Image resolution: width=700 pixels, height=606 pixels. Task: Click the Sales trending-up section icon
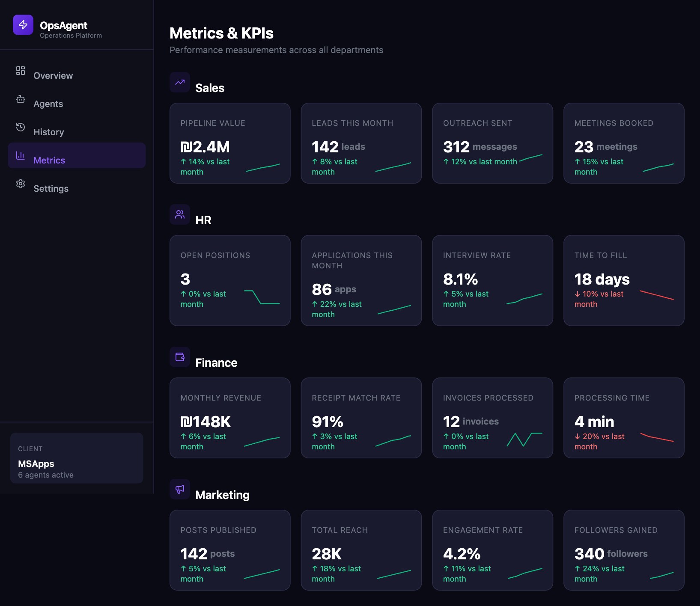pyautogui.click(x=180, y=82)
